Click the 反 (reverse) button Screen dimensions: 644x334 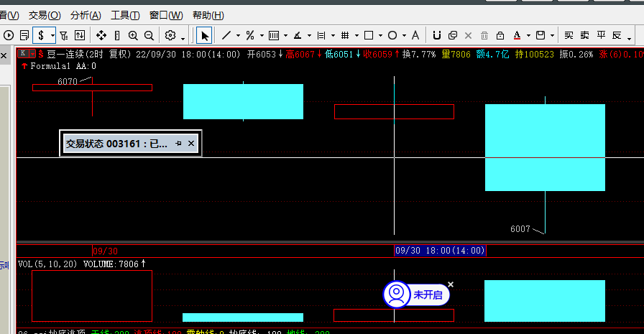[617, 35]
